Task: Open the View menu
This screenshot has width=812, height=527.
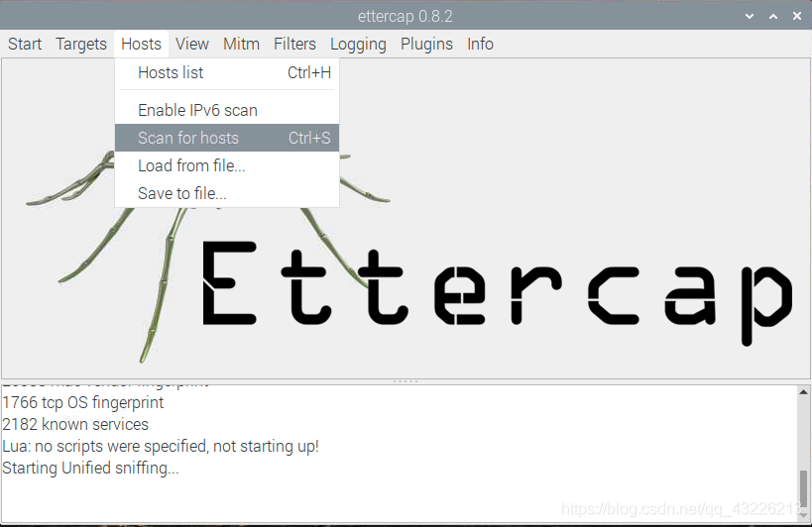Action: click(192, 44)
